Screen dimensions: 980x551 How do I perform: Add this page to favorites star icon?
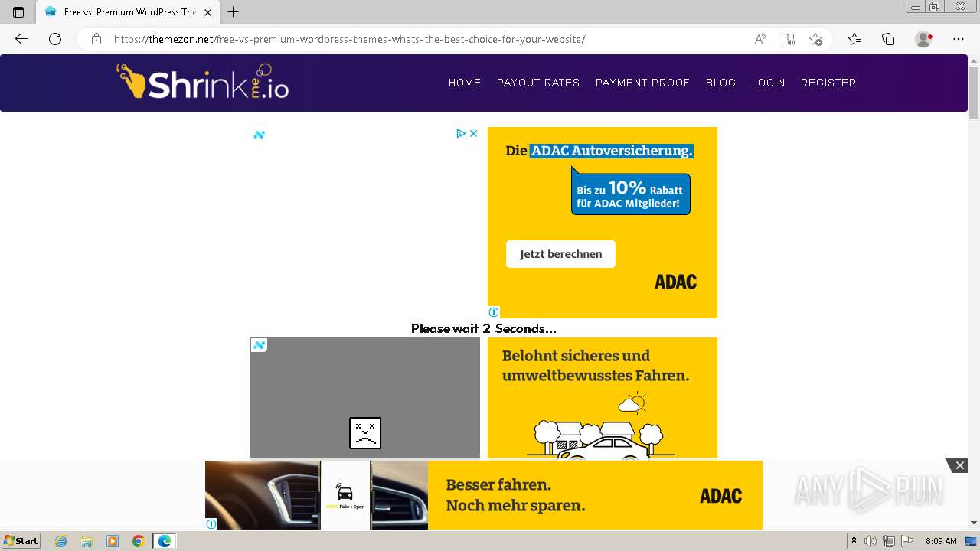pos(815,39)
